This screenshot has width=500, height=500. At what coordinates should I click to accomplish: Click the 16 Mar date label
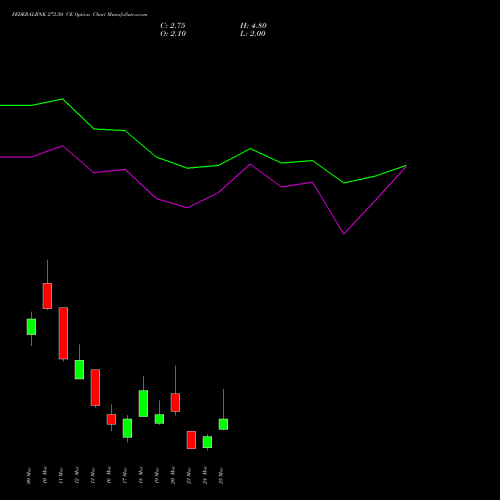(x=109, y=476)
